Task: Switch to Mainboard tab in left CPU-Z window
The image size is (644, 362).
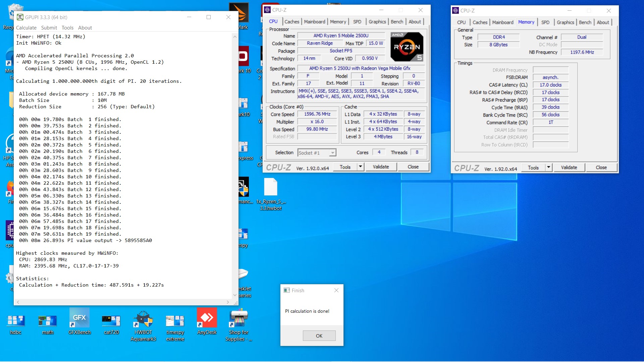Action: click(x=314, y=21)
